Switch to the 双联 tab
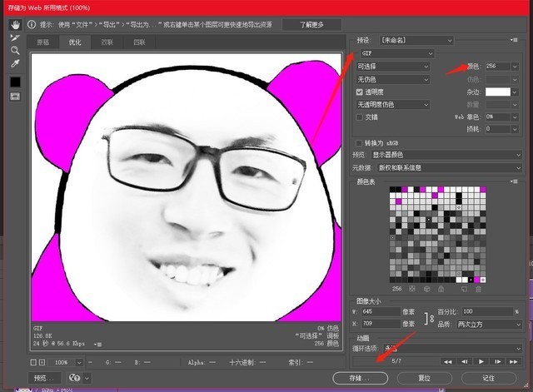The width and height of the screenshot is (533, 392). (x=107, y=42)
